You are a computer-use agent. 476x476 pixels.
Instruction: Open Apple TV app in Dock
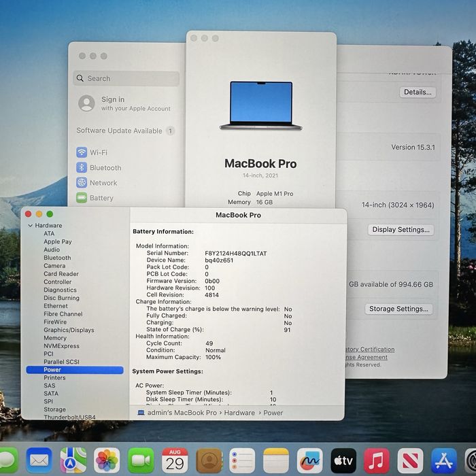pos(343,460)
